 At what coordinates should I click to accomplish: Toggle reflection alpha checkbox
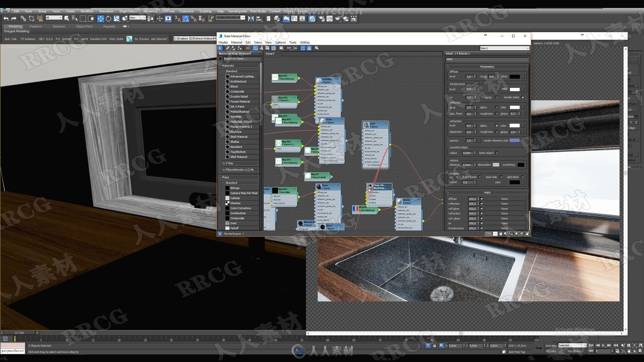click(497, 107)
